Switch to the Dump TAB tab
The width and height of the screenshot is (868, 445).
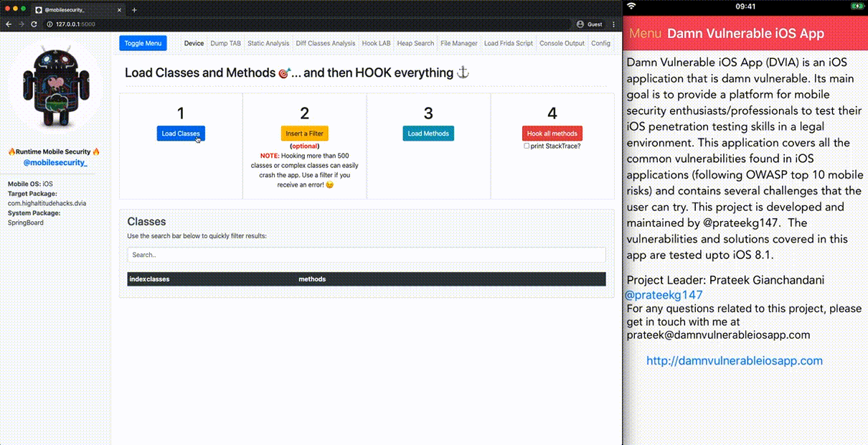(x=225, y=43)
